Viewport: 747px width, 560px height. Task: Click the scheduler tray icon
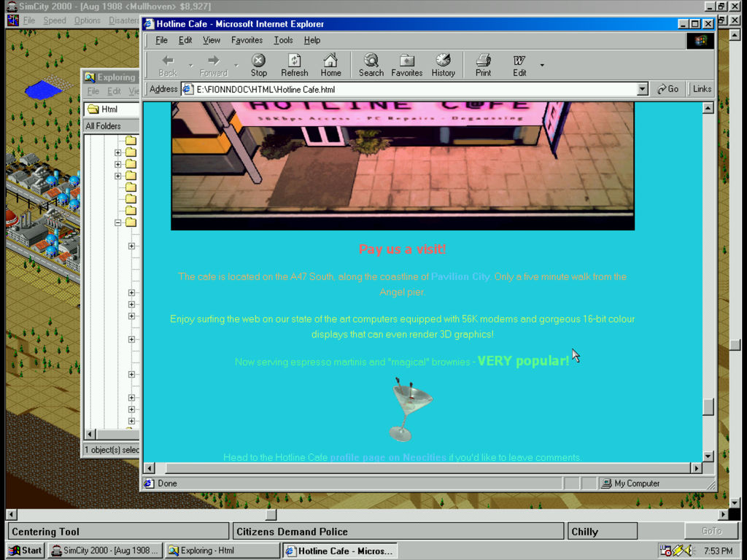[x=665, y=551]
